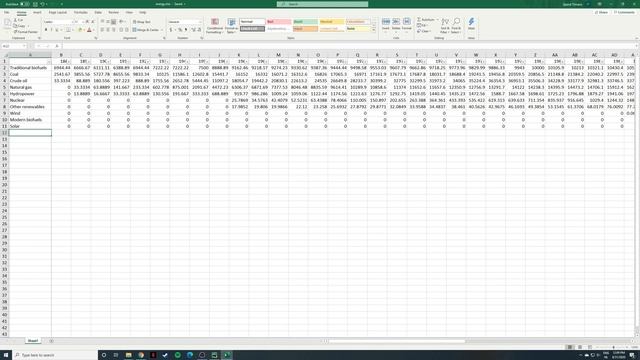This screenshot has width=640, height=360.
Task: Click the Accounting dollar format icon
Action: click(x=171, y=30)
